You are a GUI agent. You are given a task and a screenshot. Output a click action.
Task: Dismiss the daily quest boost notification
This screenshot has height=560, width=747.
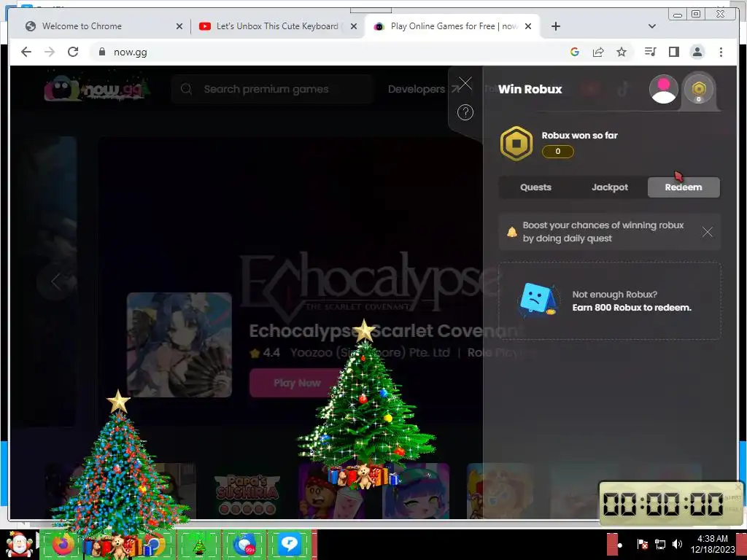tap(708, 232)
